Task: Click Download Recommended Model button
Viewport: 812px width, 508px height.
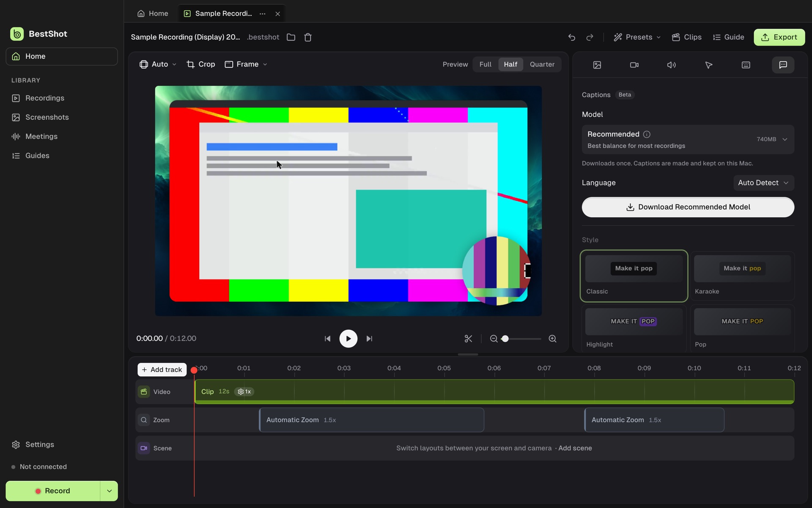Action: [x=688, y=207]
